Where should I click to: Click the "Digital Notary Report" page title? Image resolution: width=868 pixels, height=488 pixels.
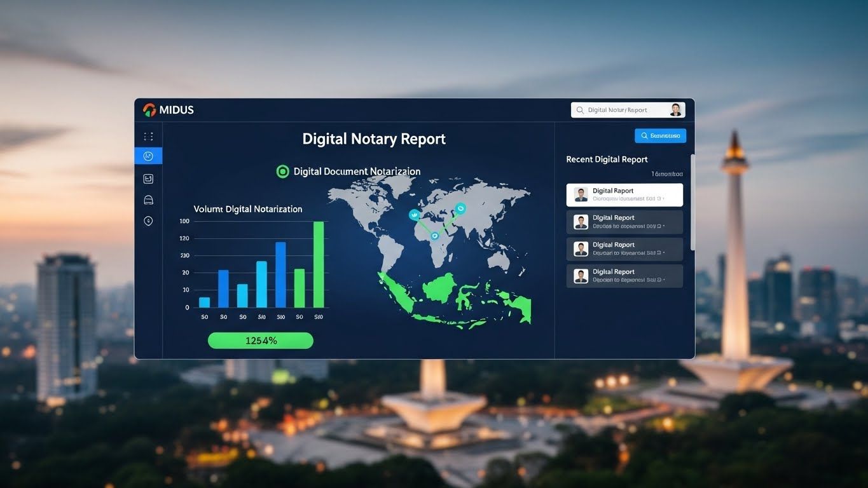click(374, 139)
